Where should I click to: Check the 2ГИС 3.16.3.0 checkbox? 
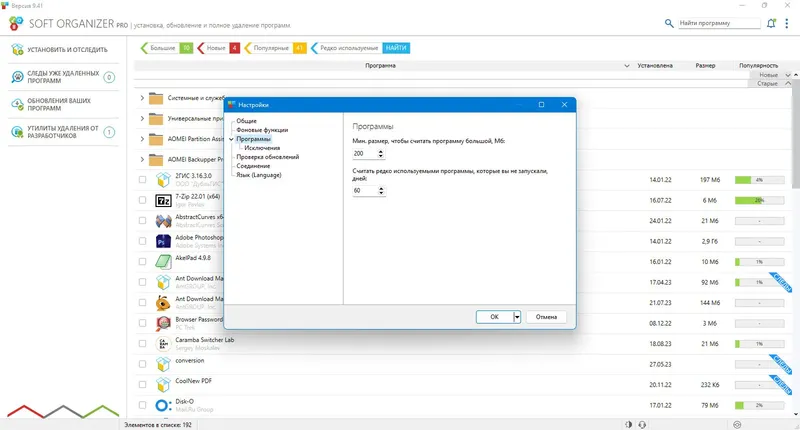tap(142, 180)
